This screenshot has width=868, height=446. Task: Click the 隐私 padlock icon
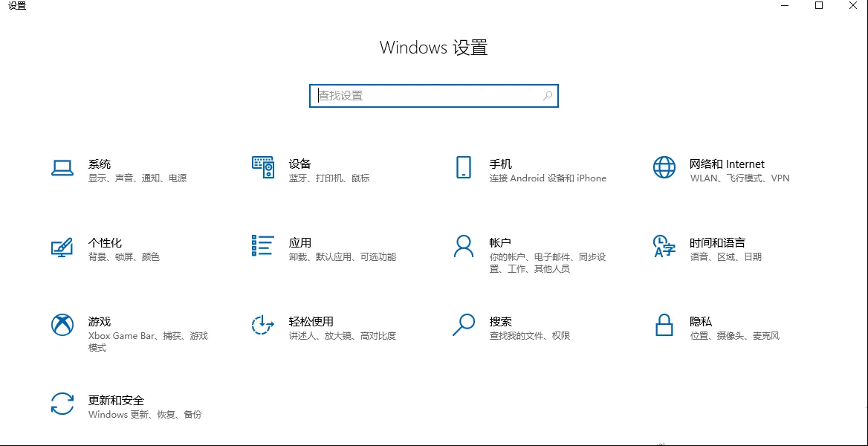point(664,325)
